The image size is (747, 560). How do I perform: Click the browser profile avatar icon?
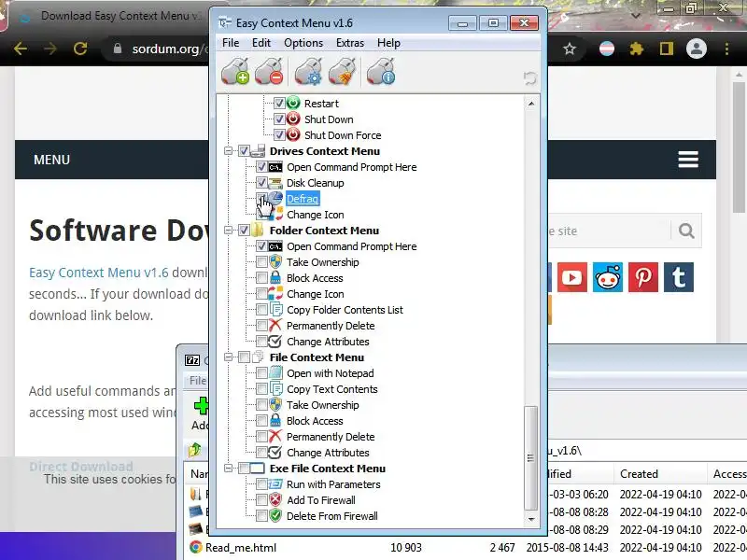coord(696,49)
